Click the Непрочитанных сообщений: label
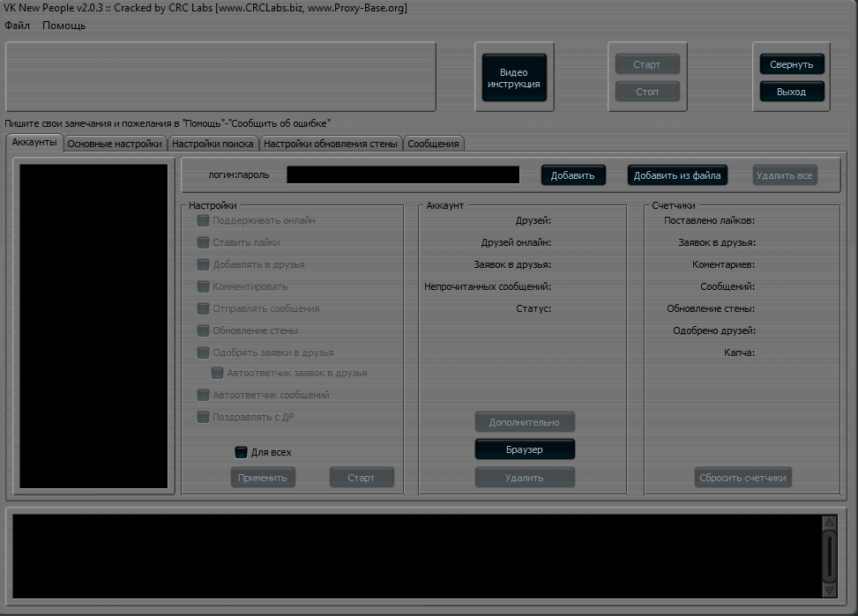This screenshot has width=858, height=616. coord(488,286)
